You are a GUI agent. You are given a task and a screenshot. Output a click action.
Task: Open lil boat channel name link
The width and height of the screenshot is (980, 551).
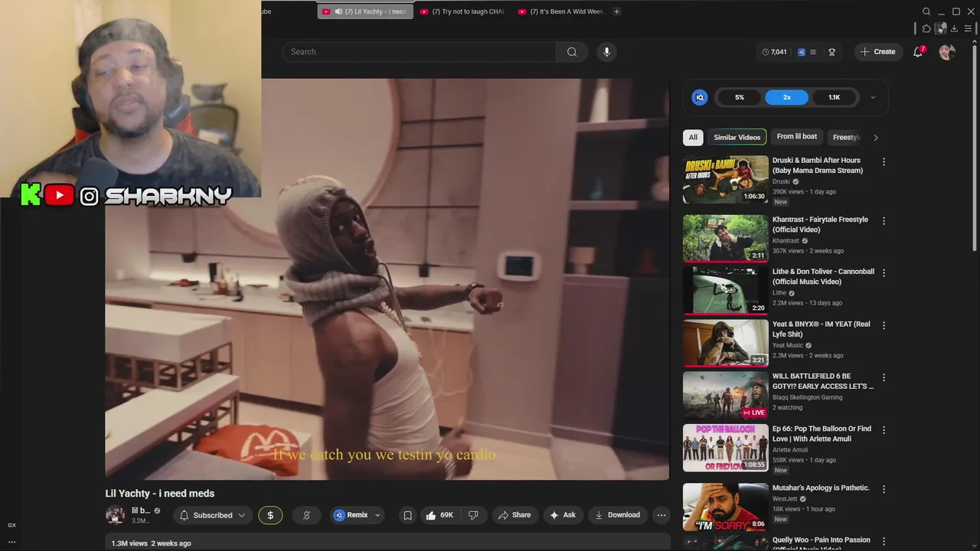[x=141, y=510]
